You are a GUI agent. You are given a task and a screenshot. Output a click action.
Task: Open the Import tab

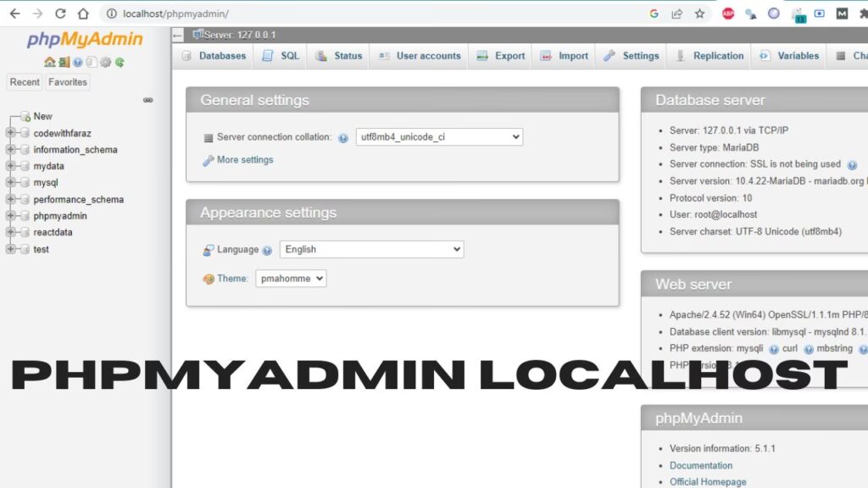[x=564, y=56]
